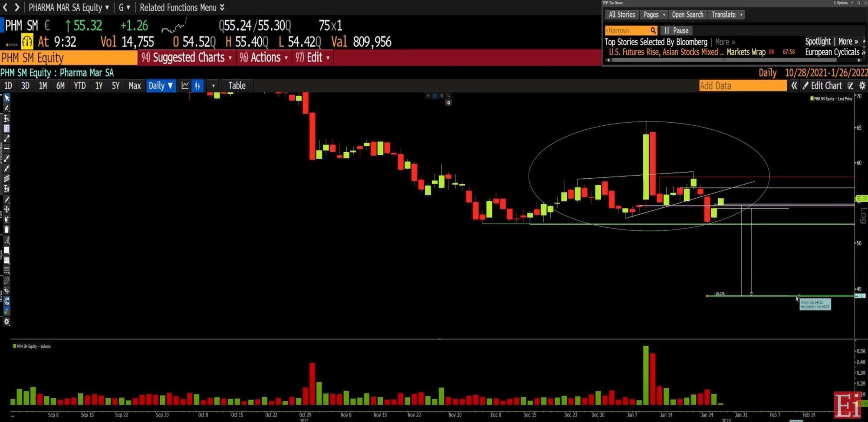This screenshot has width=868, height=422.
Task: Select the trend line drawing tool
Action: pyautogui.click(x=7, y=138)
